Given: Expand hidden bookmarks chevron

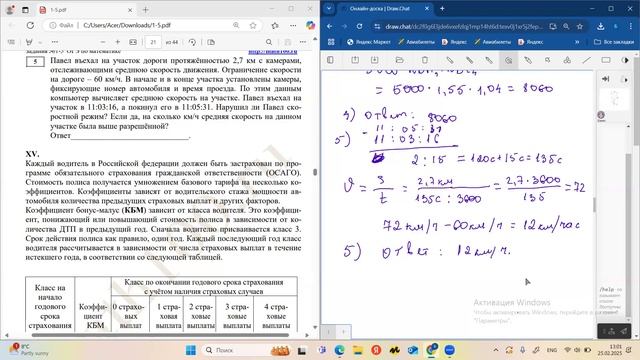Looking at the screenshot, I should [x=577, y=42].
